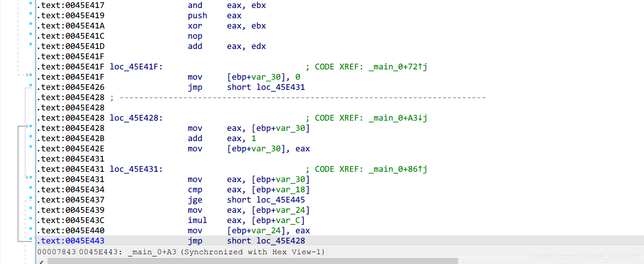Image resolution: width=644 pixels, height=264 pixels.
Task: Follow CODE XREF _main_0+A3↓j reference
Action: tap(398, 118)
